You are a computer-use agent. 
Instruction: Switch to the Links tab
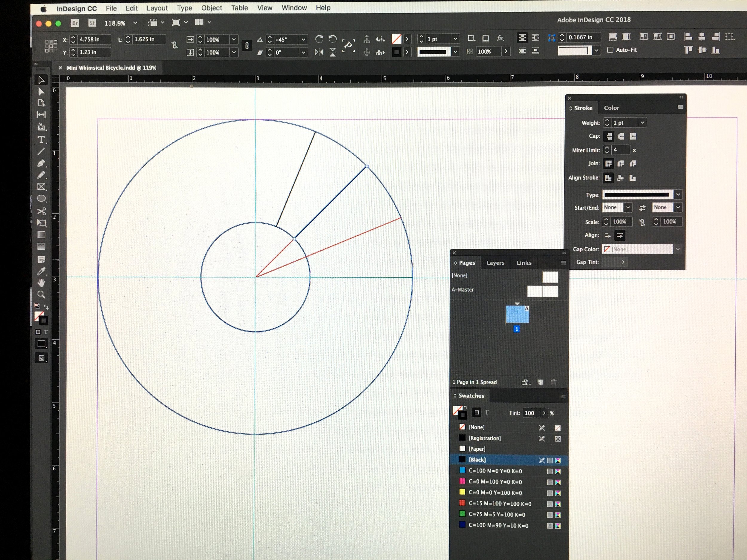pos(524,263)
